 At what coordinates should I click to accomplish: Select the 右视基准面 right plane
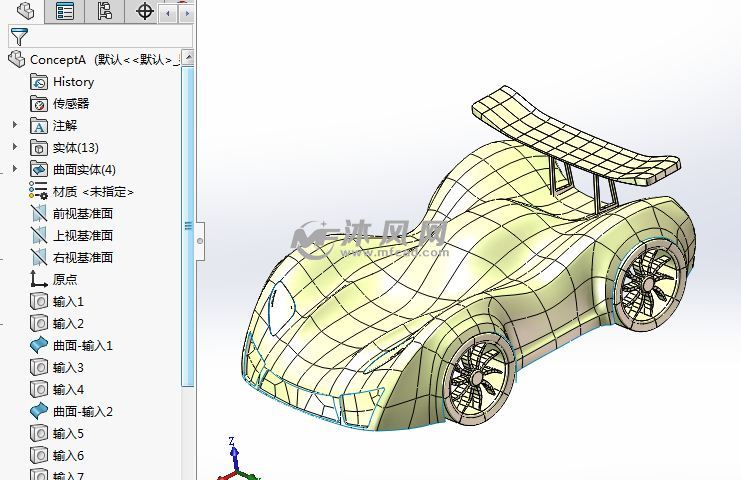point(83,257)
